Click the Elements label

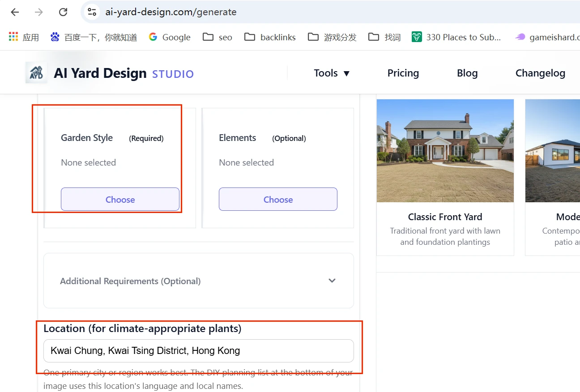pos(238,138)
